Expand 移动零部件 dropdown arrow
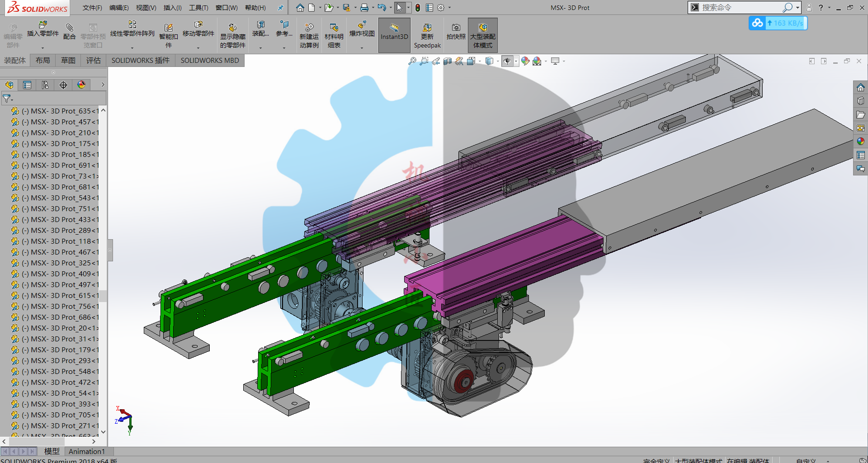The image size is (868, 463). [x=198, y=48]
